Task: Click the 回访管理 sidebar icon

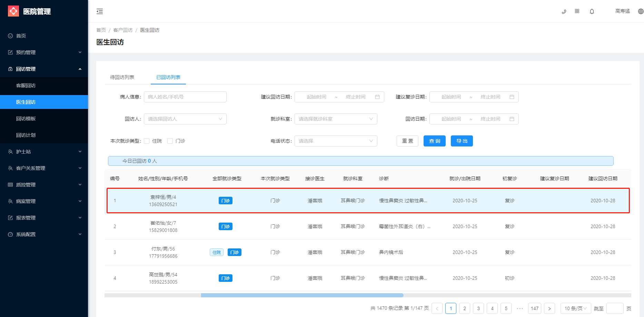Action: coord(10,69)
